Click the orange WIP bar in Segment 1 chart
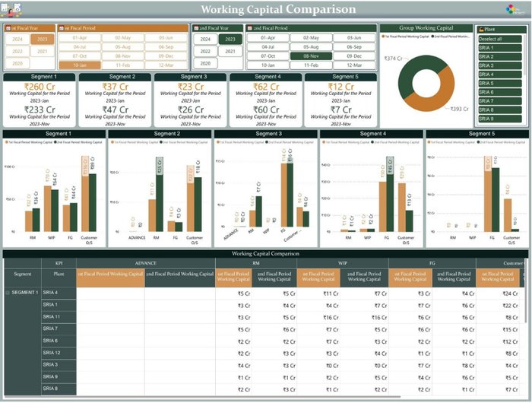Viewport: 532px width, 403px height. [x=47, y=209]
